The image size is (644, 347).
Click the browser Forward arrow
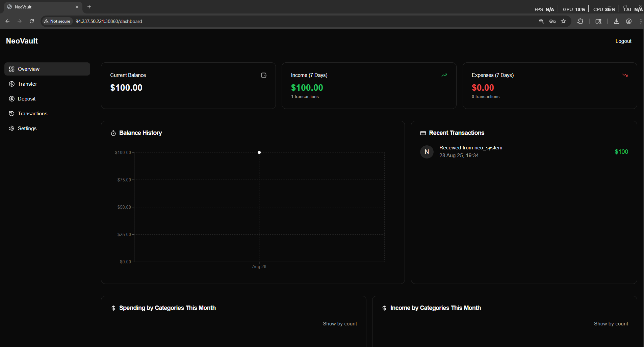pyautogui.click(x=20, y=21)
